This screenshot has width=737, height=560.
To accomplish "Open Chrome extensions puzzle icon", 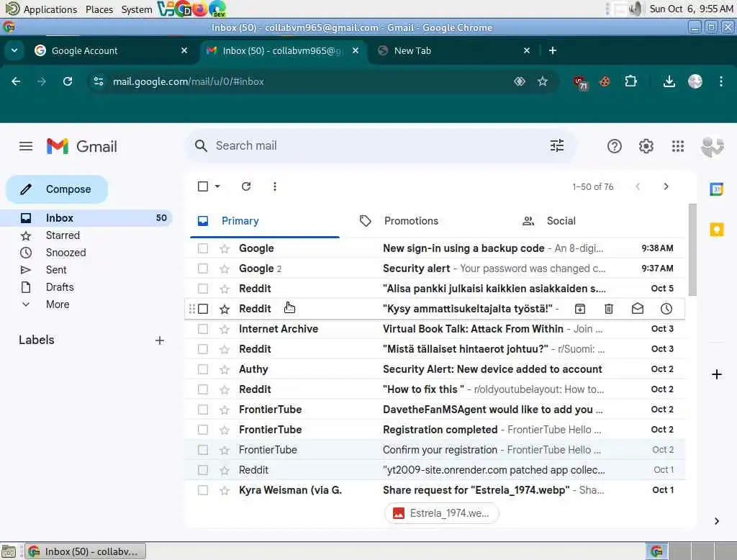I will pos(630,81).
